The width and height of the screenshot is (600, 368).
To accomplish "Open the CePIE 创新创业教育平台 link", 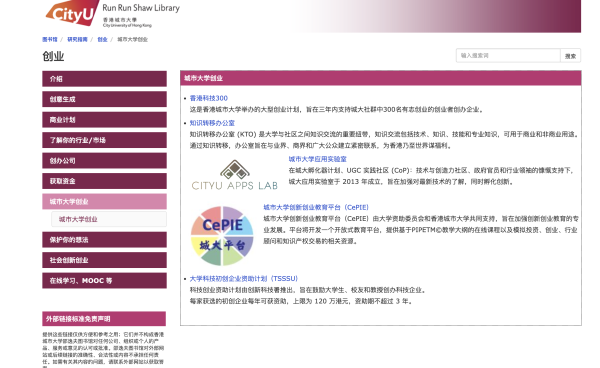I will click(x=316, y=207).
